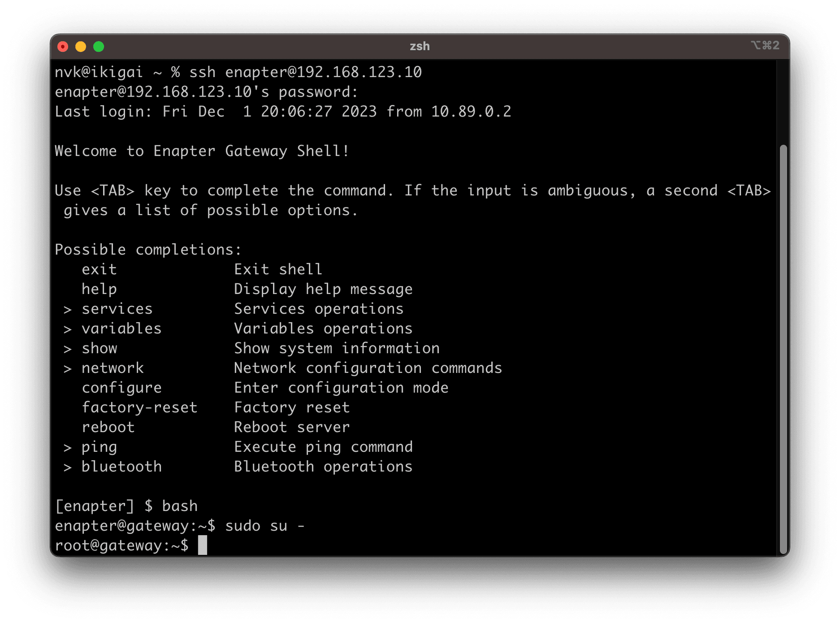Click the zsh window title
The image size is (840, 623).
pos(420,46)
